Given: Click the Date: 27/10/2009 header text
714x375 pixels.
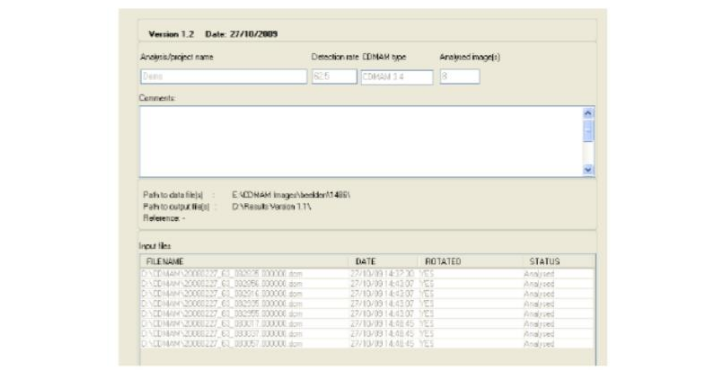Looking at the screenshot, I should point(241,34).
